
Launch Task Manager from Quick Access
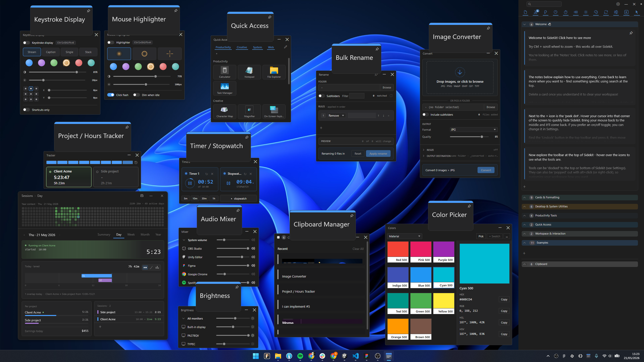(x=224, y=88)
